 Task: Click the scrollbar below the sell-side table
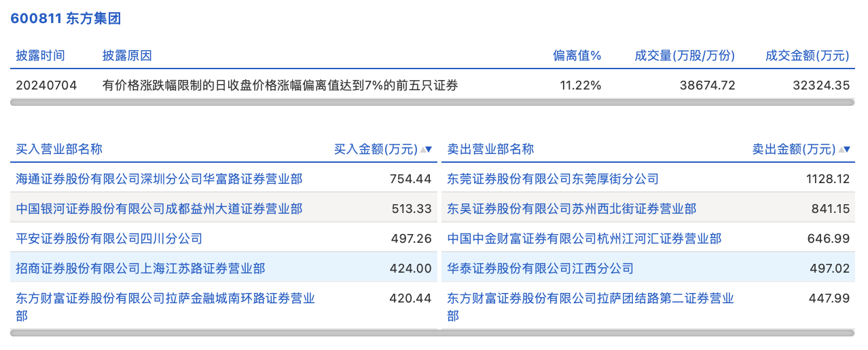pos(648,333)
